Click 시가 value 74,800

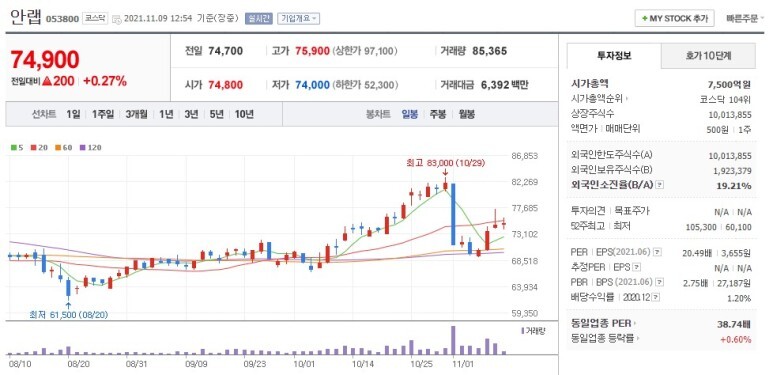pyautogui.click(x=225, y=85)
